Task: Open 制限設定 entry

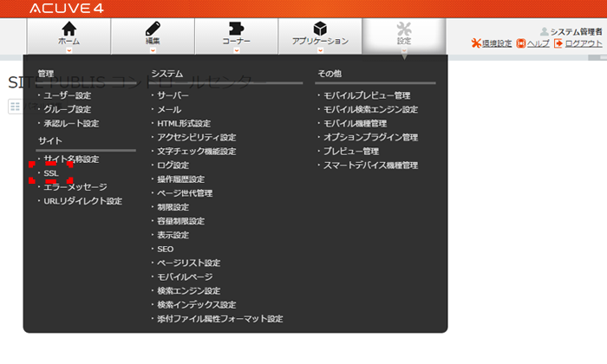Action: tap(173, 207)
